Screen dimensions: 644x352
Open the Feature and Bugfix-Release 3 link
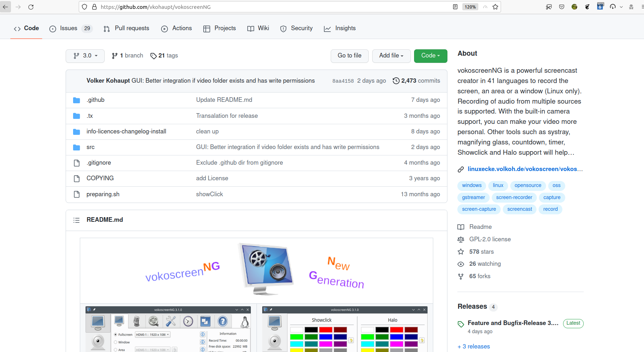pos(513,323)
